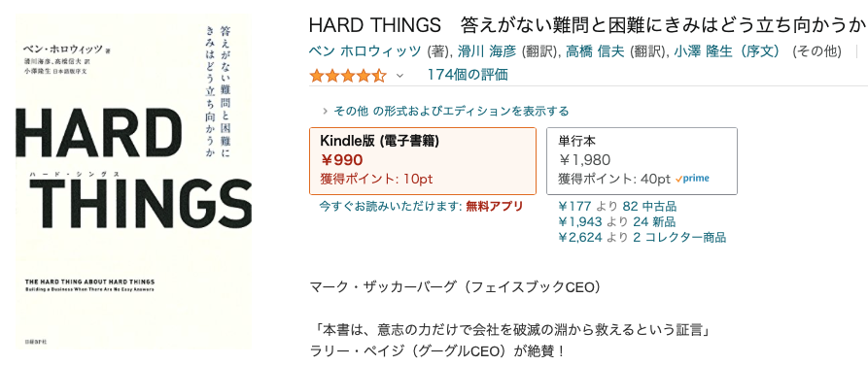Click the prime badge icon
Image resolution: width=868 pixels, height=365 pixels.
692,179
